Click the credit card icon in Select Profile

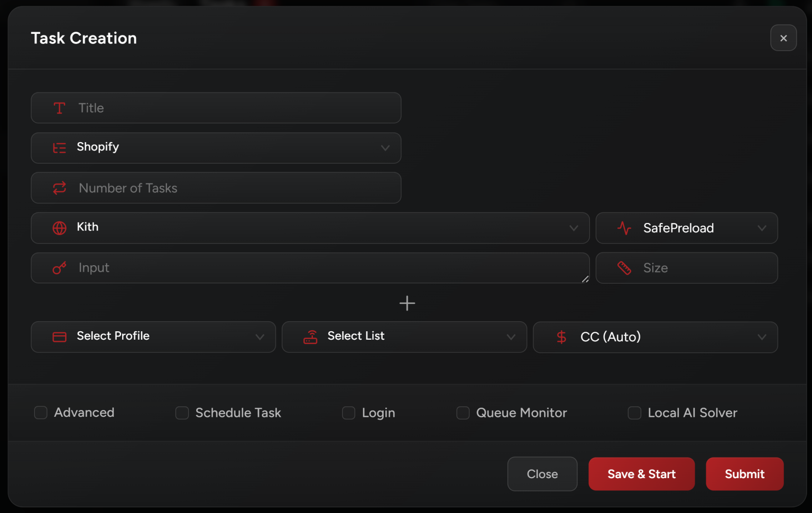(59, 337)
